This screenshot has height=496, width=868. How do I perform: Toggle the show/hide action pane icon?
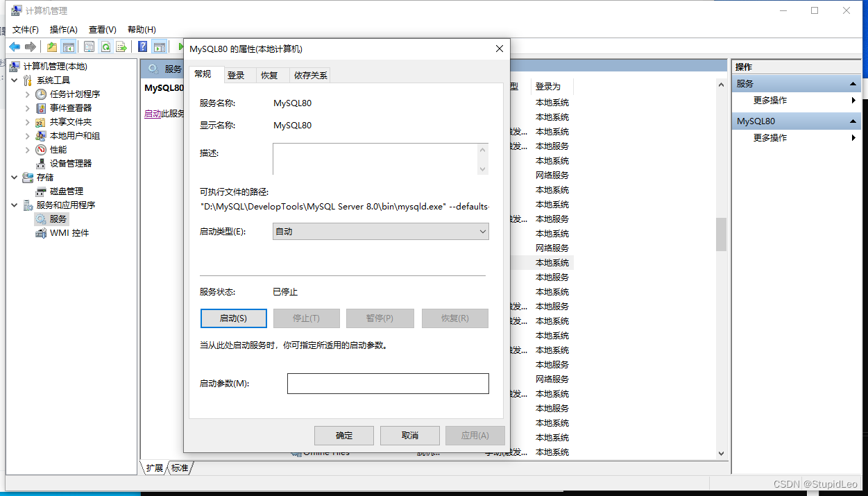[x=158, y=46]
